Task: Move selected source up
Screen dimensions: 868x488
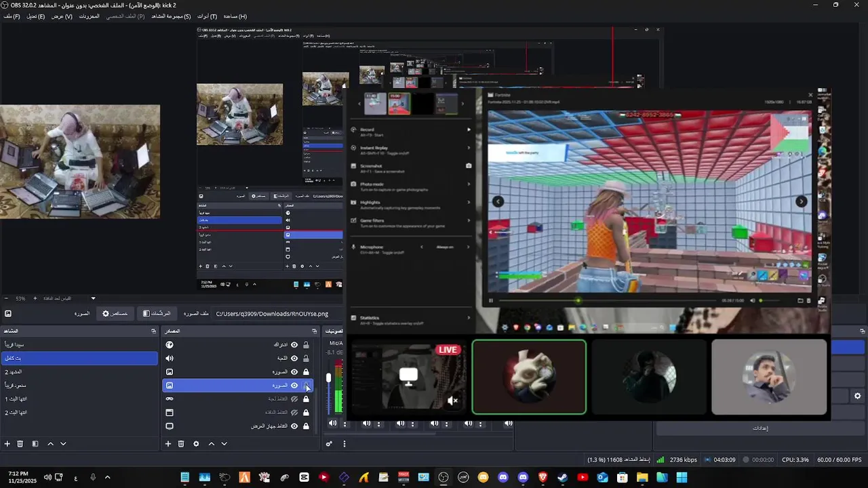Action: pyautogui.click(x=211, y=444)
